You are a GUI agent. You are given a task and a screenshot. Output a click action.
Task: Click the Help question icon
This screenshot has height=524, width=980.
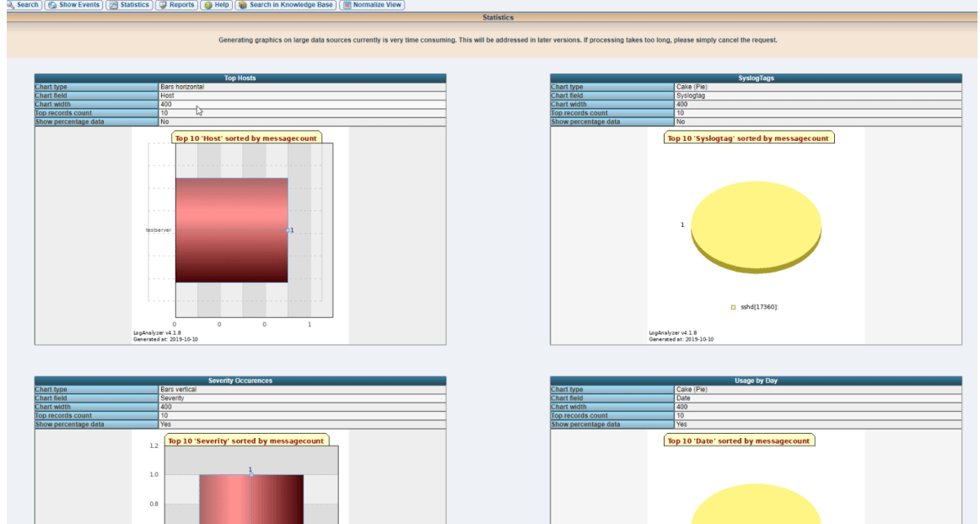point(208,4)
